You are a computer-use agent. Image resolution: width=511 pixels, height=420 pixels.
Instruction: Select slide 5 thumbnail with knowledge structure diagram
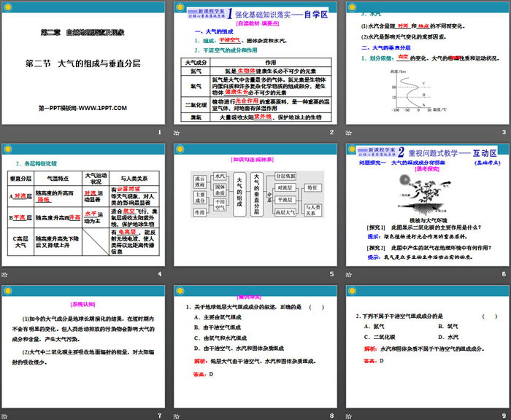click(255, 205)
